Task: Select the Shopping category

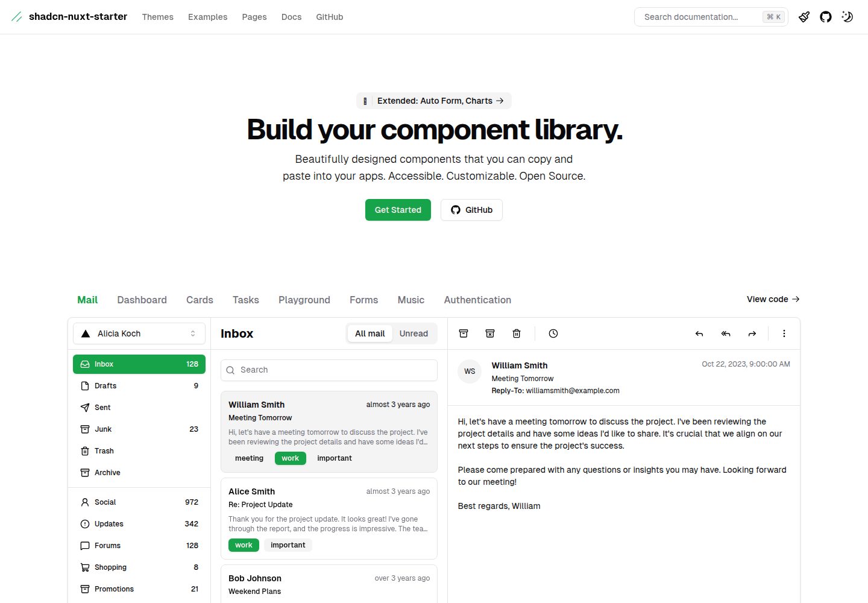Action: pyautogui.click(x=139, y=567)
